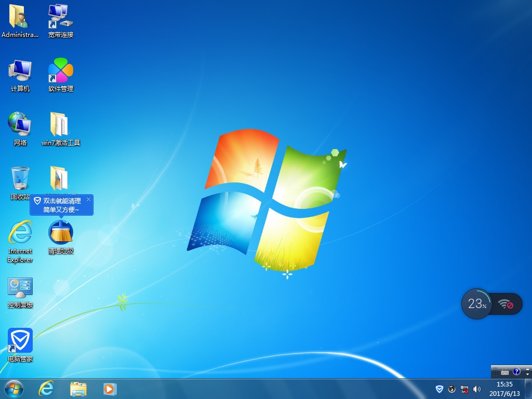Launch Internet Explorer from the taskbar
The height and width of the screenshot is (399, 532).
(47, 388)
